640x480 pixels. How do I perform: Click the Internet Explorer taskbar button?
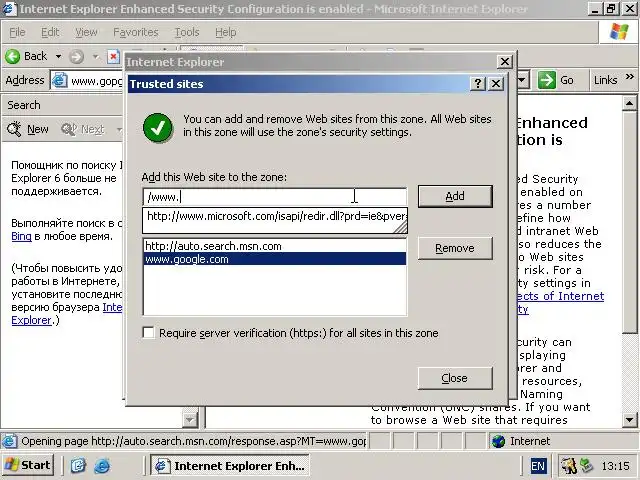pos(229,465)
